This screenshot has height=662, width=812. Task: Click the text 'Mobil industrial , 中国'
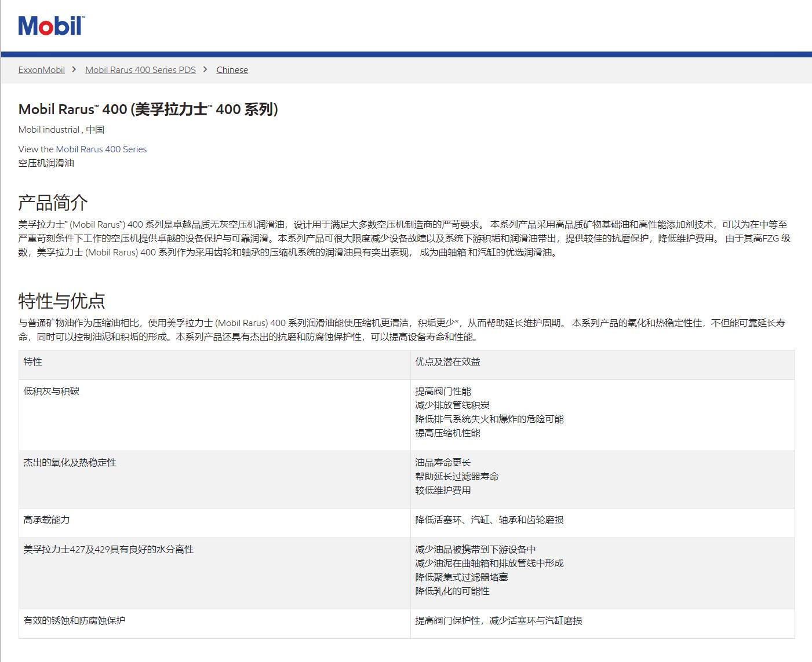click(61, 130)
